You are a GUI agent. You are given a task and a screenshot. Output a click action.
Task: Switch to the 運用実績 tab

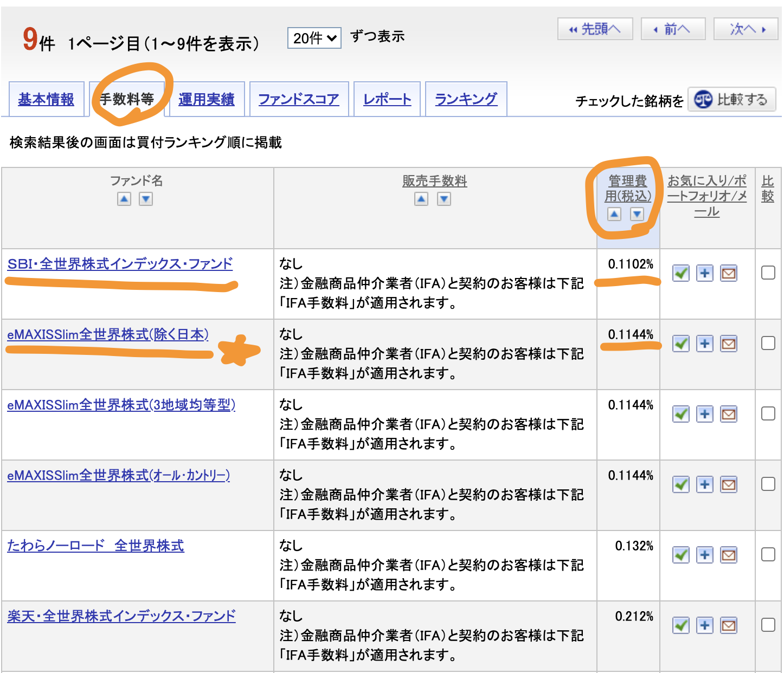coord(207,99)
